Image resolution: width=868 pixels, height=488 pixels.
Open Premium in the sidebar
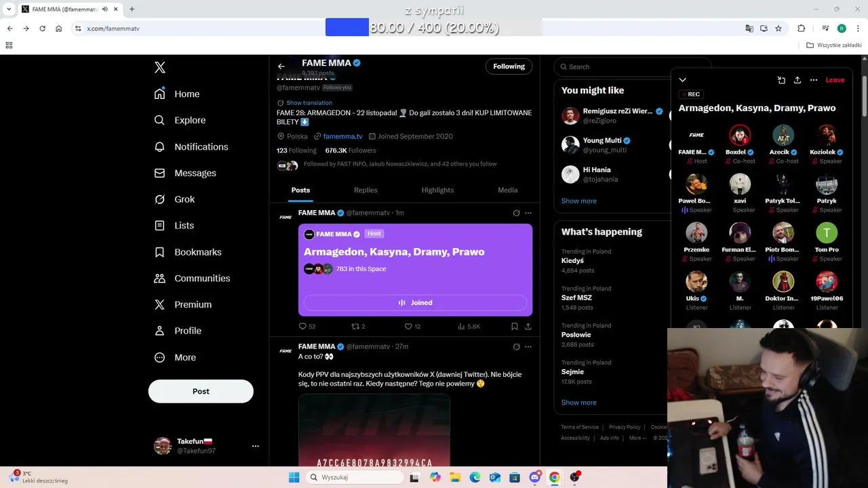click(x=182, y=304)
